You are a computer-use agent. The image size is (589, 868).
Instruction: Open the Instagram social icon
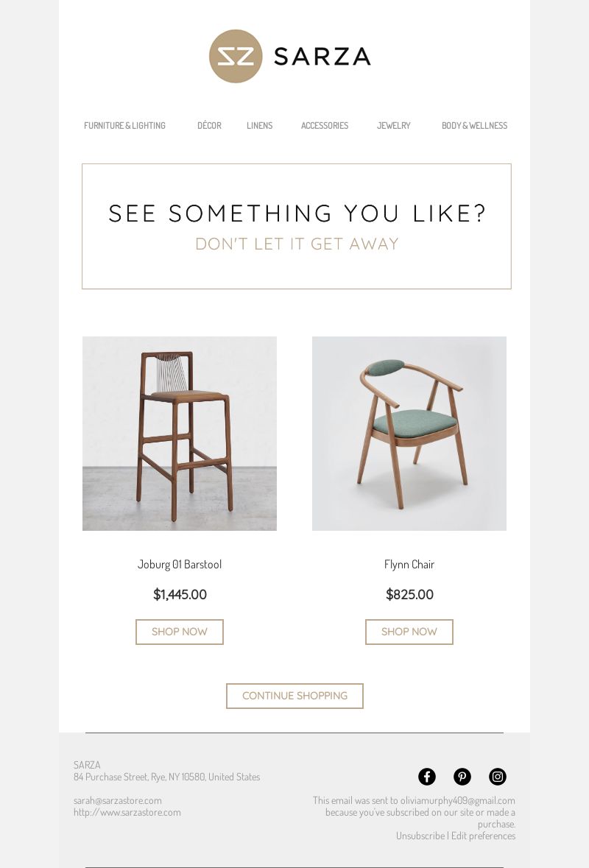click(498, 777)
